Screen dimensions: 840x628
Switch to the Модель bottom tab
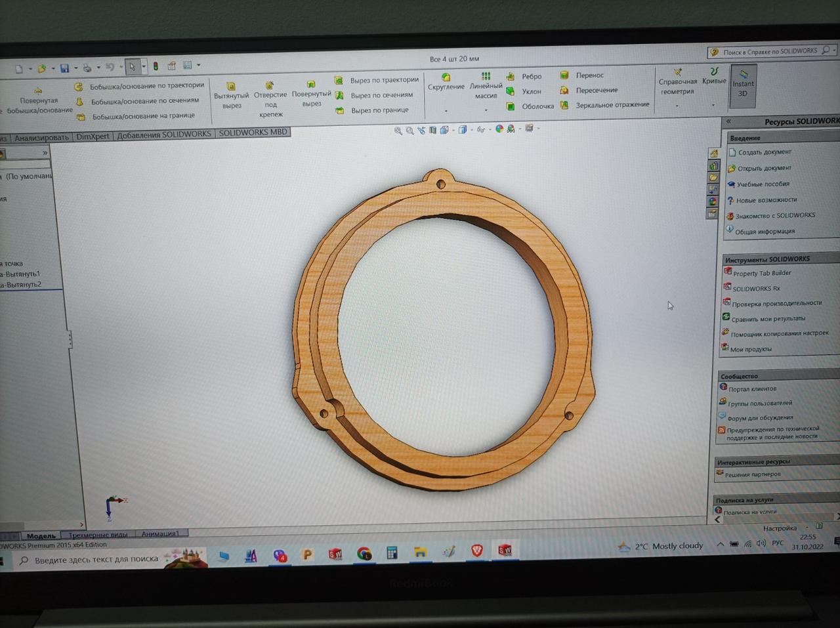[x=41, y=536]
